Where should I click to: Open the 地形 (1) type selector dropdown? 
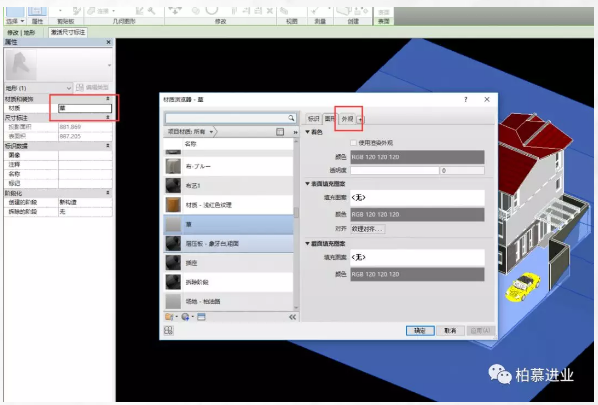click(x=39, y=88)
